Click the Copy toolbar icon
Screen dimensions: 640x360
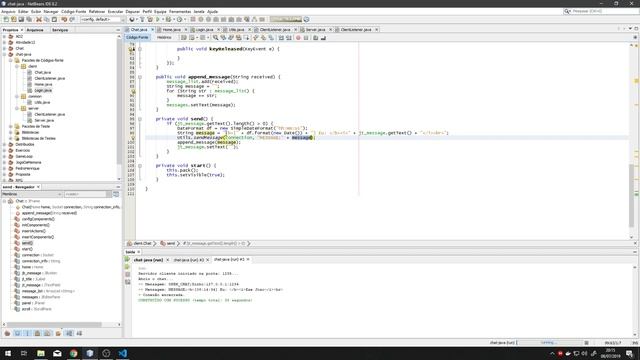tap(47, 19)
